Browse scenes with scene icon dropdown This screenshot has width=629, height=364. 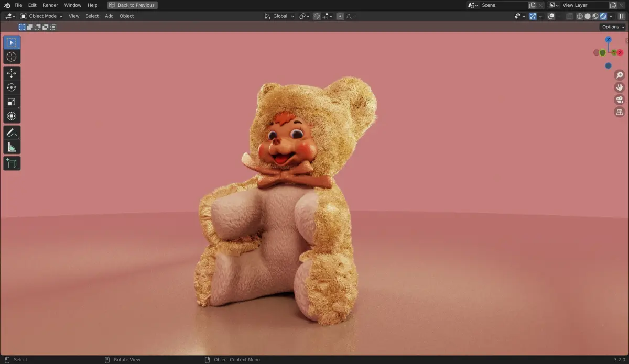pos(473,5)
